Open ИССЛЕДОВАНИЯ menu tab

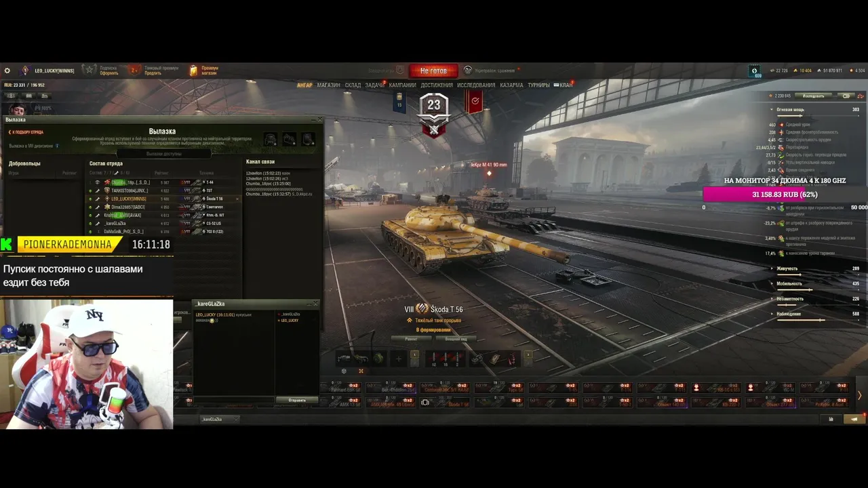coord(476,85)
